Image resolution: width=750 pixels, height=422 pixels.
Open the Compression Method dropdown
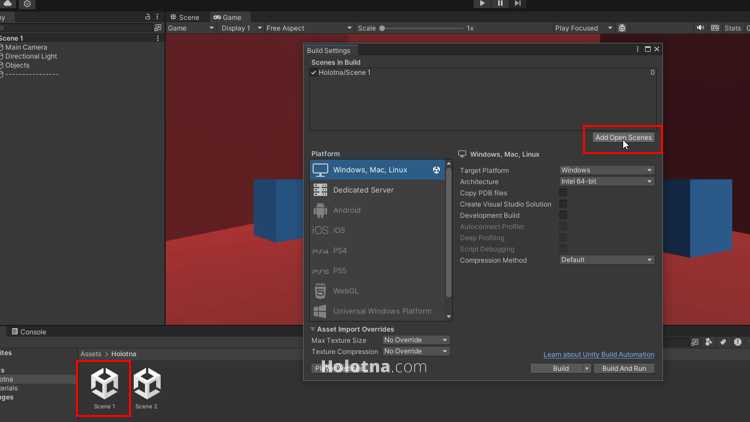607,260
